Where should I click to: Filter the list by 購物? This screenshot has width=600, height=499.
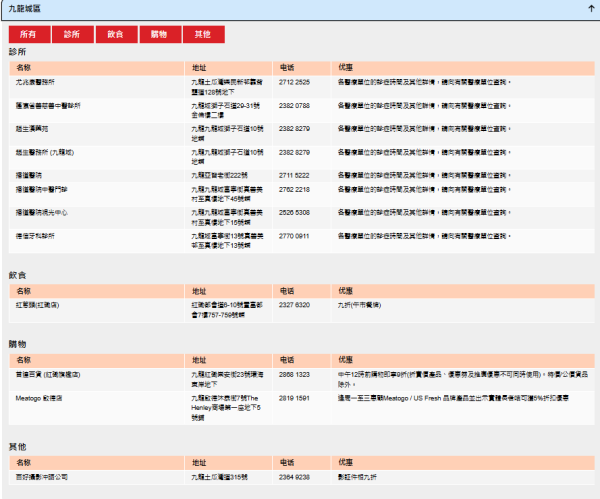[x=160, y=34]
